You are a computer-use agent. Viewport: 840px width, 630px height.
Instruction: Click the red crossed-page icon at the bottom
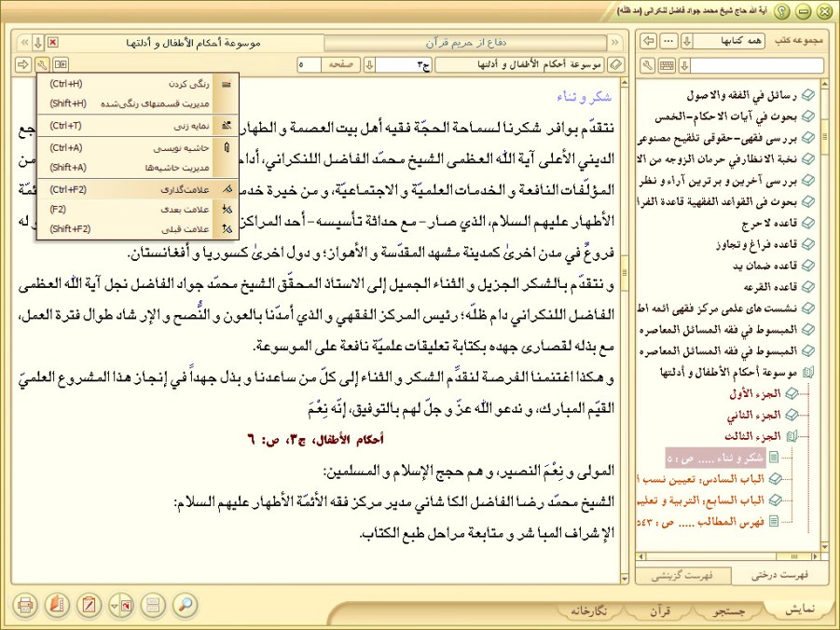coord(90,605)
